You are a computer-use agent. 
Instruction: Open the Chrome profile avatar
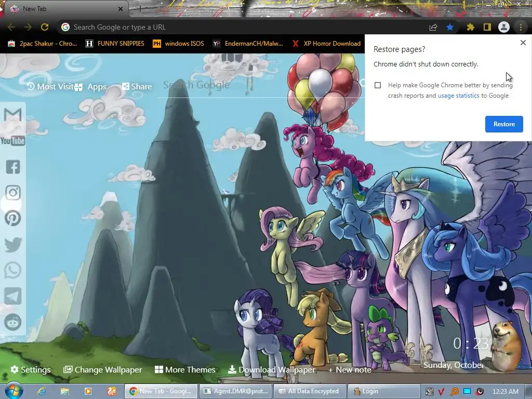(x=504, y=27)
